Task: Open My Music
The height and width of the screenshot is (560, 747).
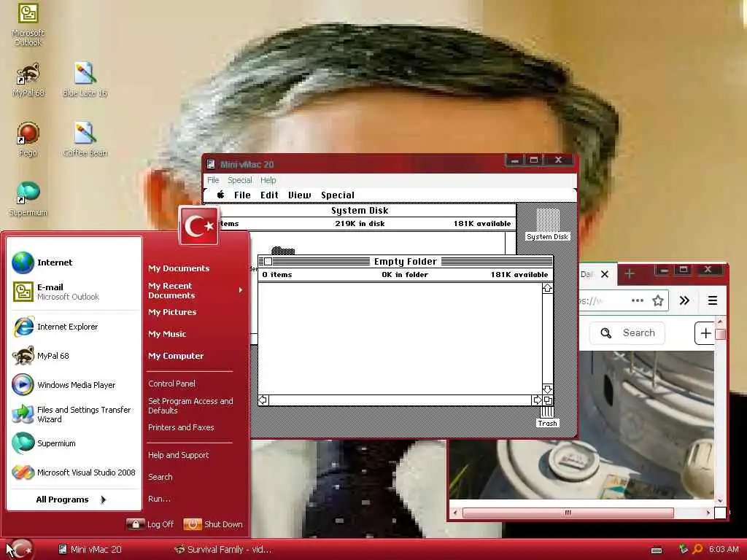Action: (167, 334)
